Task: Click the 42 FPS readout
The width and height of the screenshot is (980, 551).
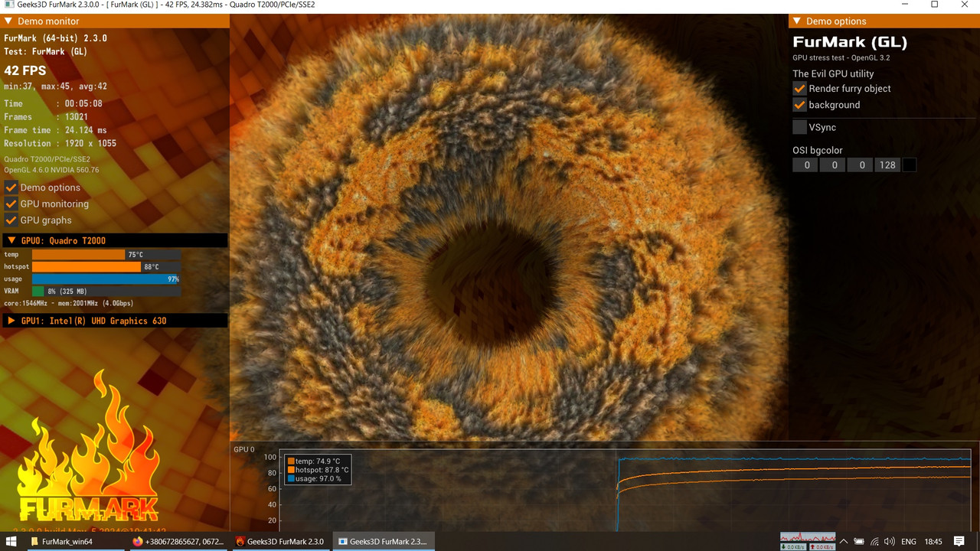Action: tap(25, 70)
